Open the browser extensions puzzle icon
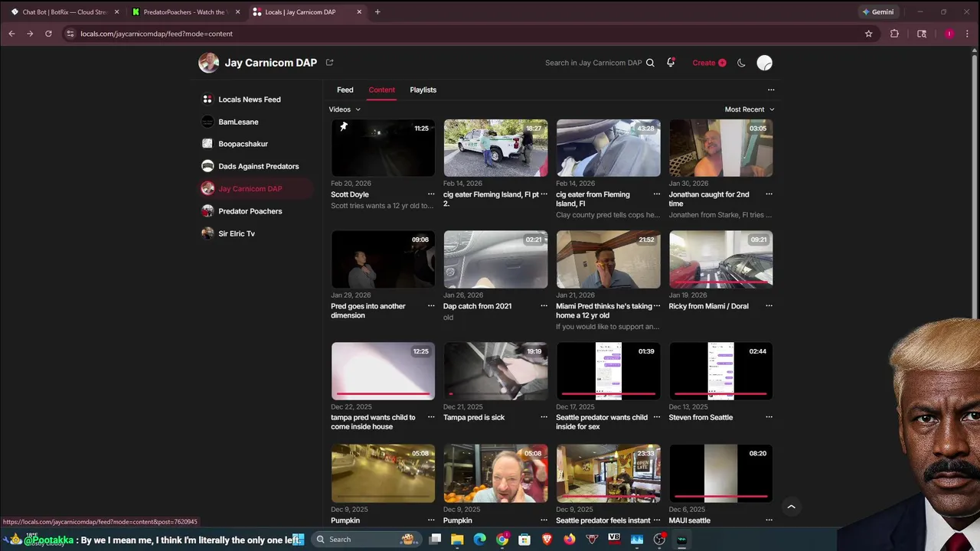The width and height of the screenshot is (980, 551). click(894, 34)
